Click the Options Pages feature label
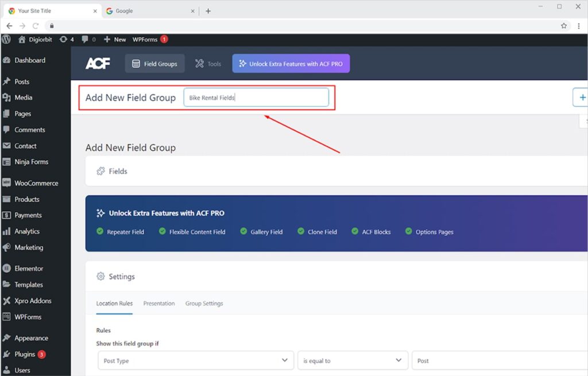 [434, 232]
